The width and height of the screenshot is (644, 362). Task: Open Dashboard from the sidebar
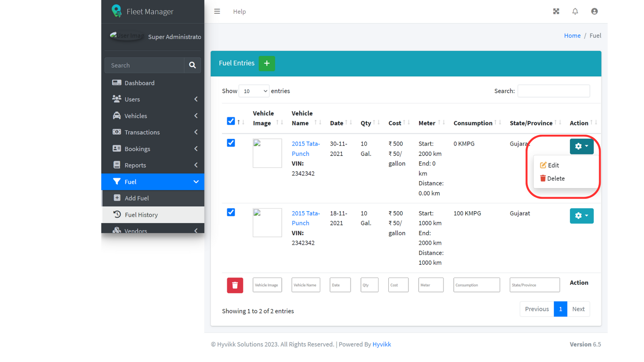click(140, 83)
